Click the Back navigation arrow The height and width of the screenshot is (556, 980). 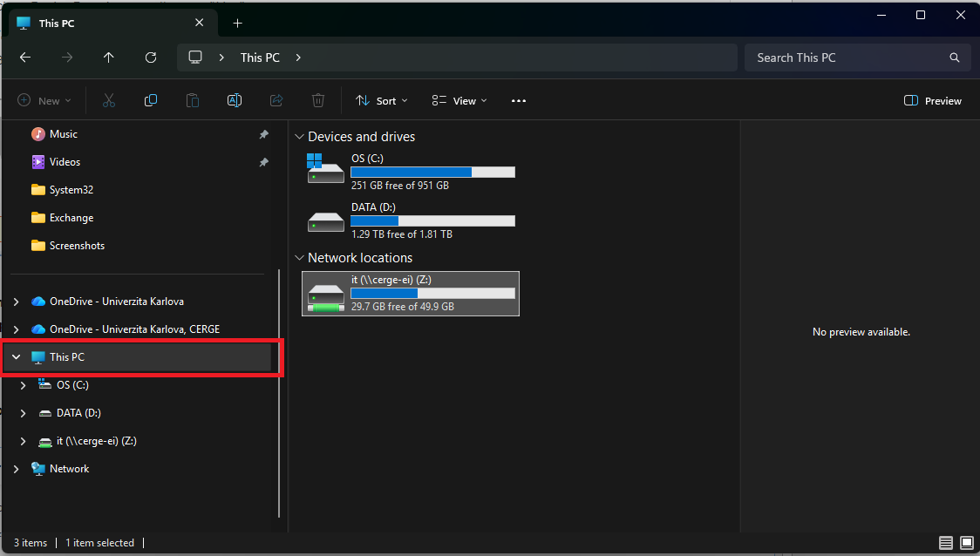25,58
